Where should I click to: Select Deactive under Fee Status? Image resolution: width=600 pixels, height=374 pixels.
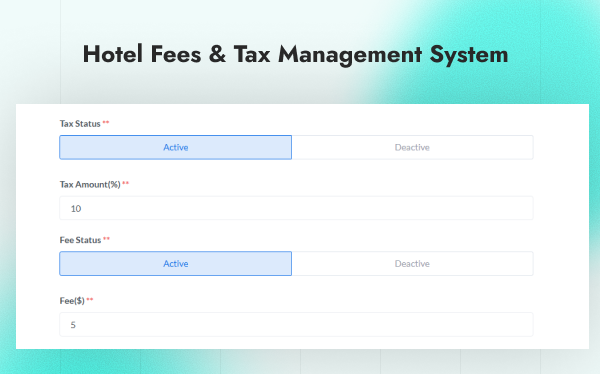[x=412, y=264]
